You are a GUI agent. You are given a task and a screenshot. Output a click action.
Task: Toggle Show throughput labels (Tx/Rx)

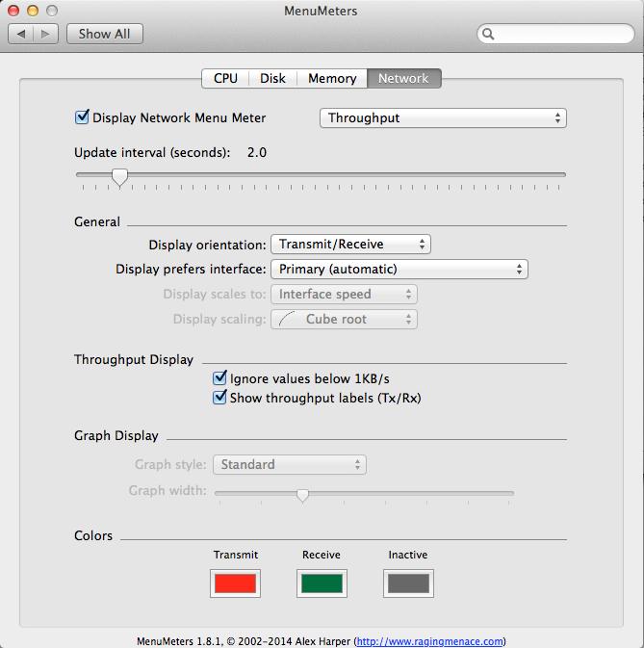pyautogui.click(x=219, y=398)
